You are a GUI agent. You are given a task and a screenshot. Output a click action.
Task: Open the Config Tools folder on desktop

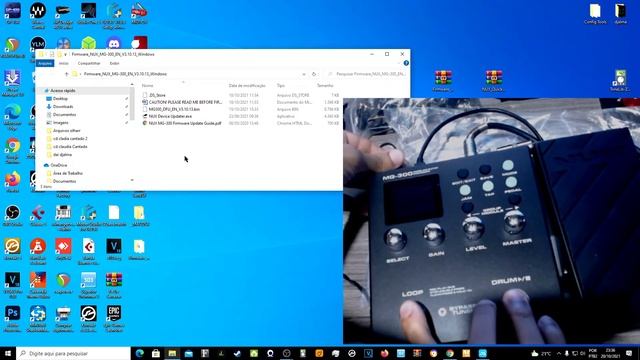point(595,14)
